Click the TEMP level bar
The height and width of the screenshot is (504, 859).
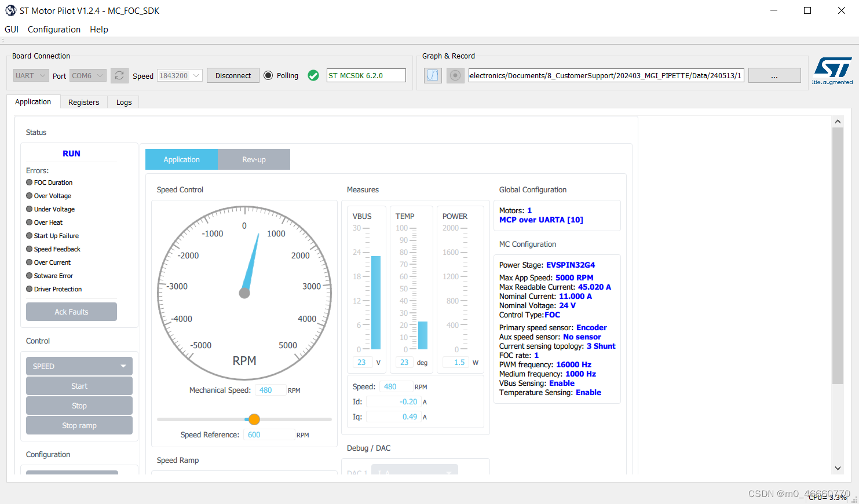[423, 335]
